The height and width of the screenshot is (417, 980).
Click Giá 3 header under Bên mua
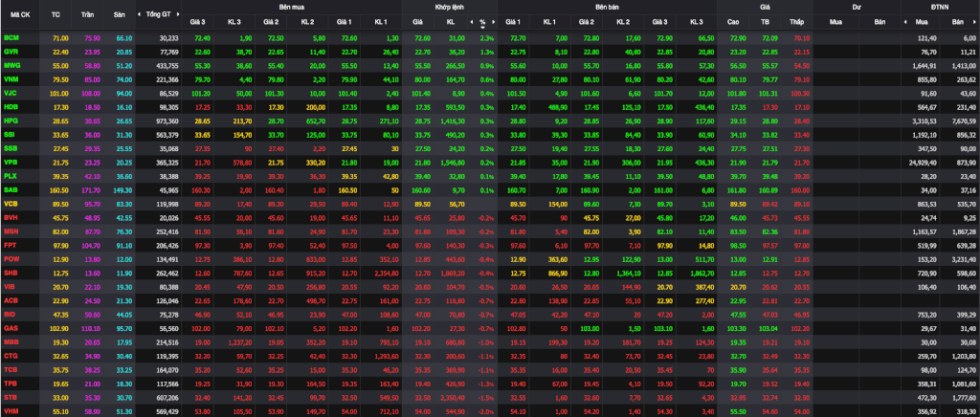[x=197, y=22]
